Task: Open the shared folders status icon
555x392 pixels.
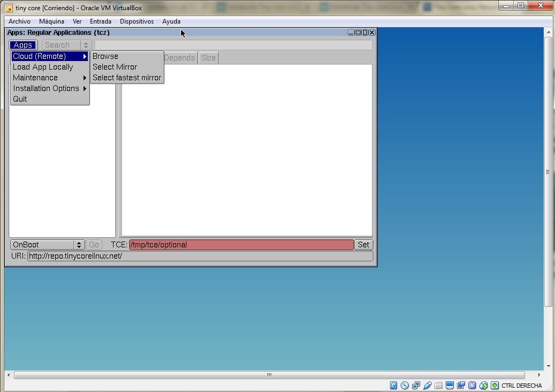Action: (x=438, y=386)
